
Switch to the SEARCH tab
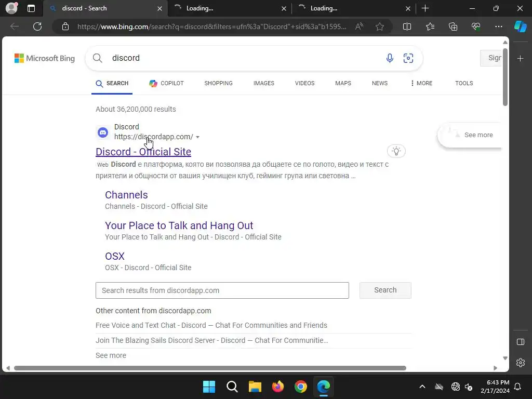112,84
